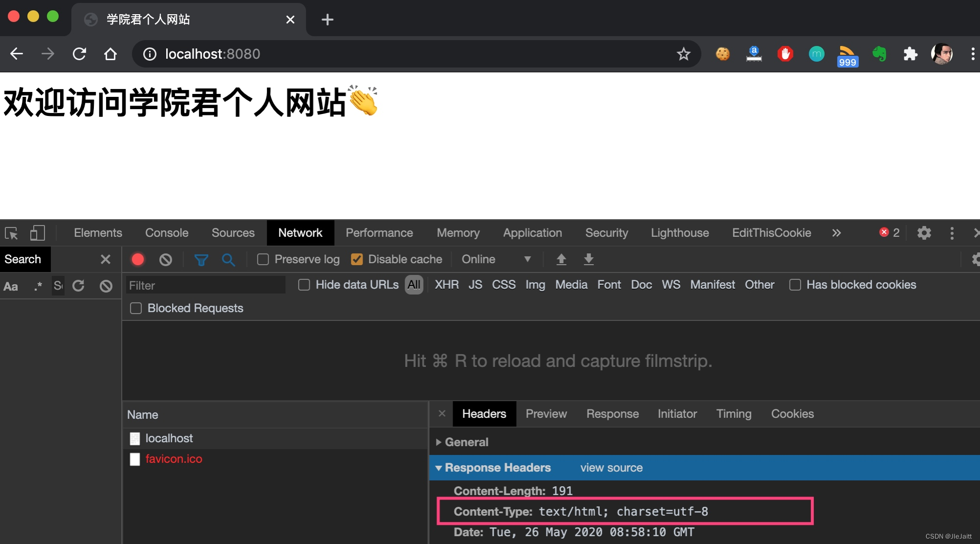The height and width of the screenshot is (544, 980).
Task: Clear the network log
Action: coord(165,259)
